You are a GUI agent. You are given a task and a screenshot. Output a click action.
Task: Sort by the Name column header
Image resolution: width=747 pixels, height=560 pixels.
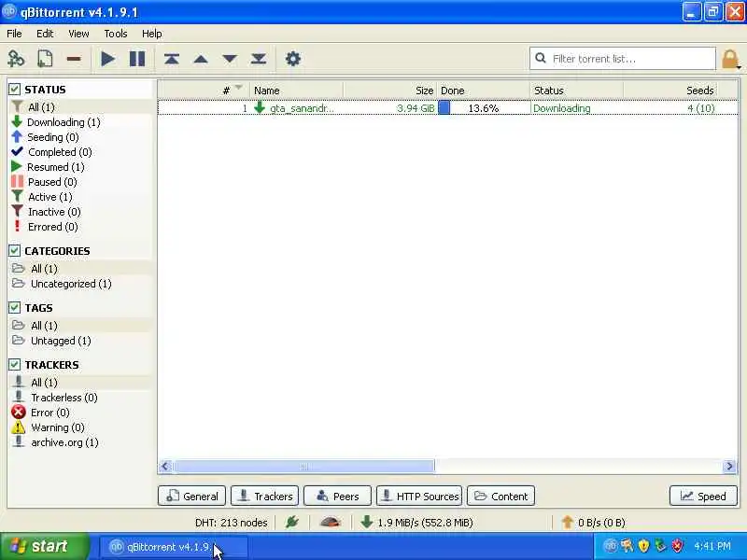pyautogui.click(x=296, y=90)
